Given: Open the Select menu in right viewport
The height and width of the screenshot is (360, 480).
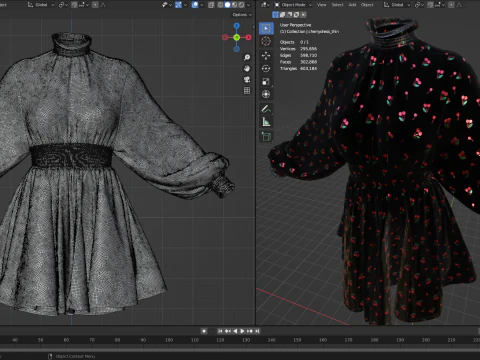Looking at the screenshot, I should [x=337, y=5].
